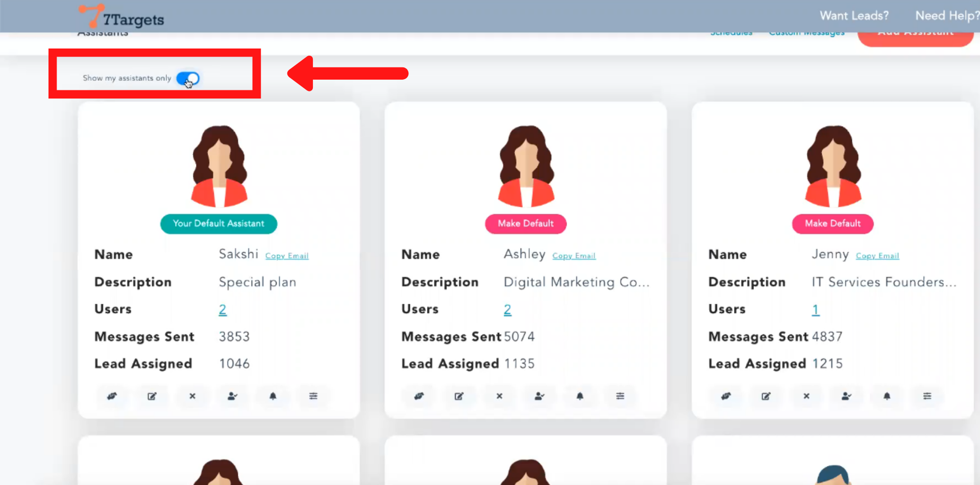Open the 'Need Help?' menu item

(x=947, y=16)
